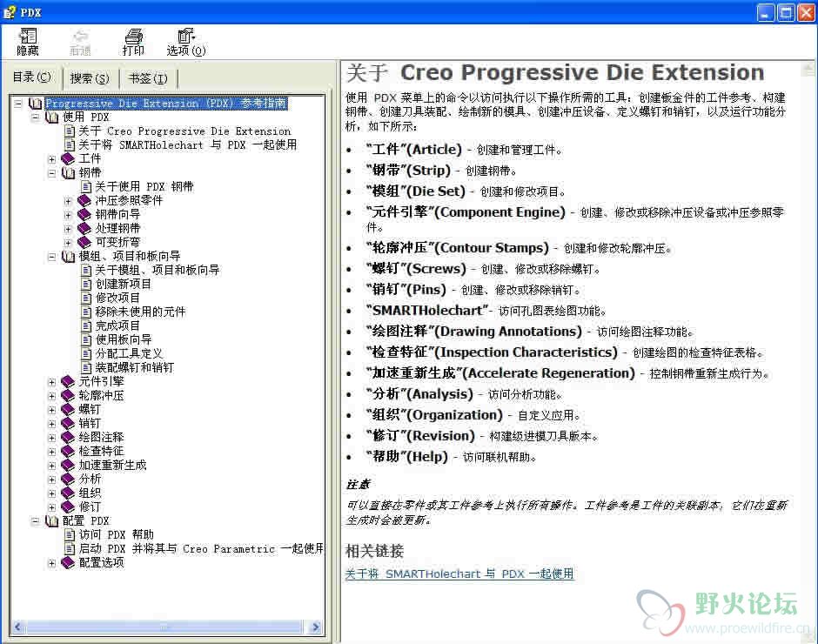Expand the 元件引擎 node

(51, 382)
